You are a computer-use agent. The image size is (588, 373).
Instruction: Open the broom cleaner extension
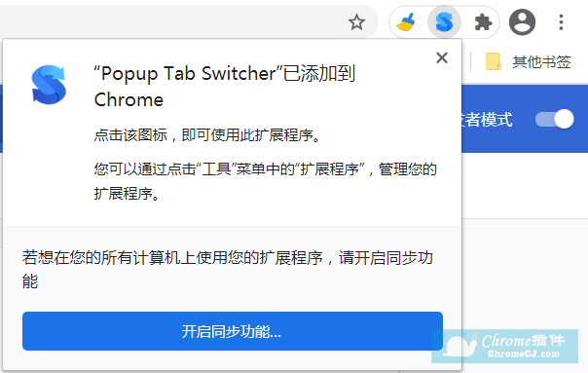406,21
